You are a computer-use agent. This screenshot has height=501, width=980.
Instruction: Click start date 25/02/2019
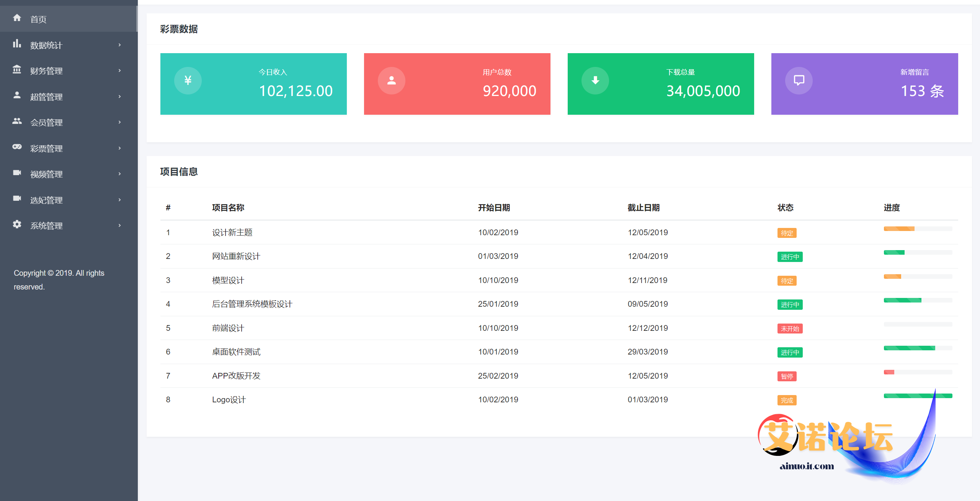point(498,376)
